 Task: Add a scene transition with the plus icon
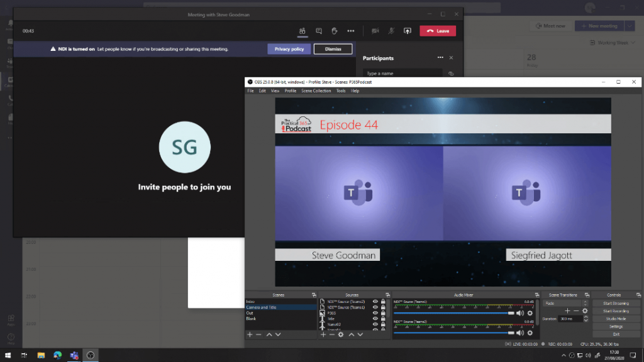[x=567, y=311]
